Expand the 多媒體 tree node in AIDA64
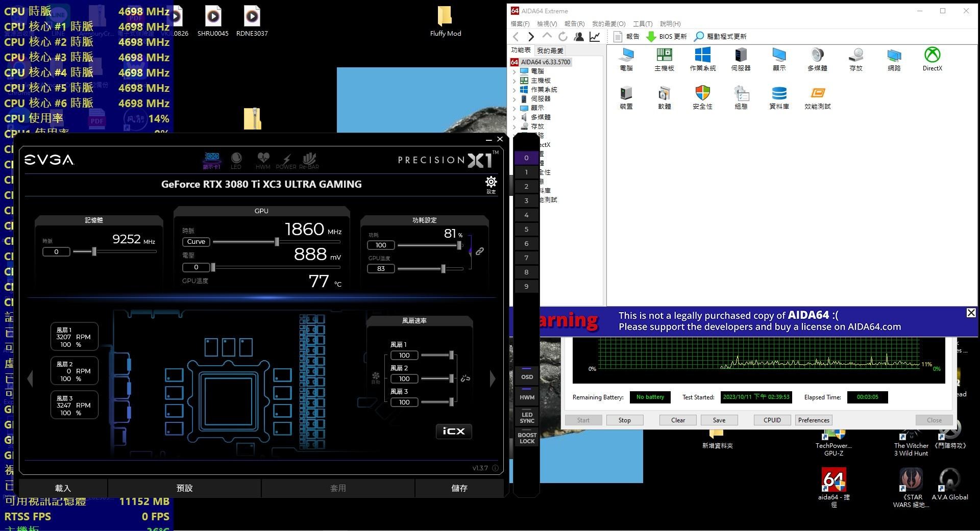 [514, 117]
